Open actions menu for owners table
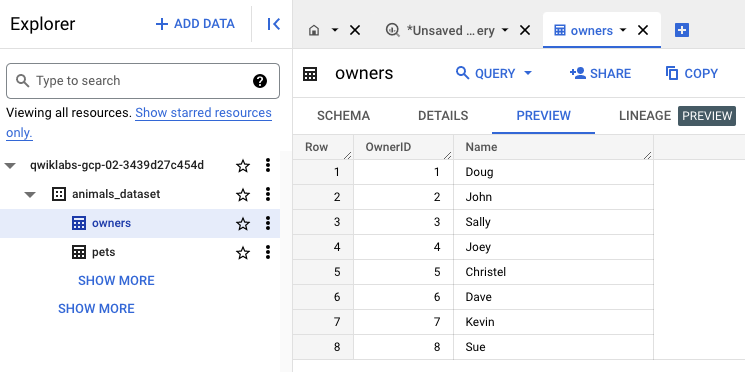Image resolution: width=745 pixels, height=372 pixels. [x=268, y=223]
